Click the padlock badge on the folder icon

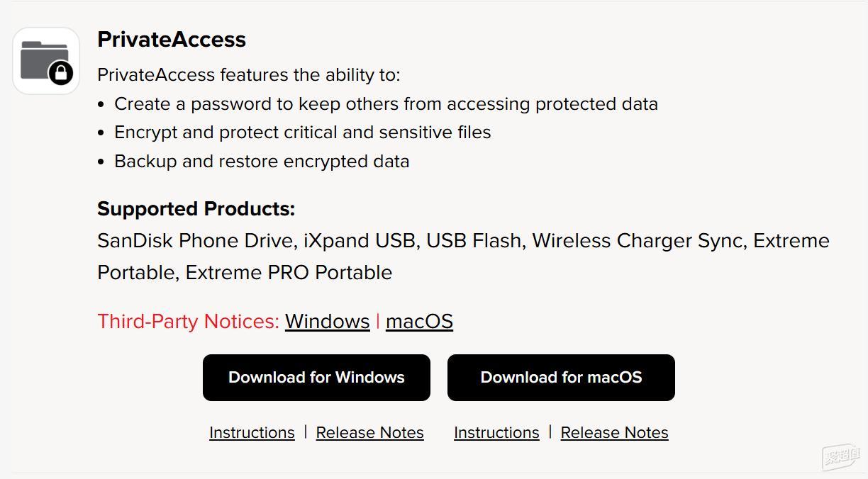click(x=61, y=73)
